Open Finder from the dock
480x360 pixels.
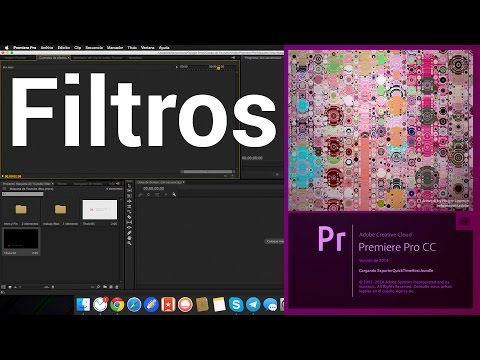pos(83,305)
